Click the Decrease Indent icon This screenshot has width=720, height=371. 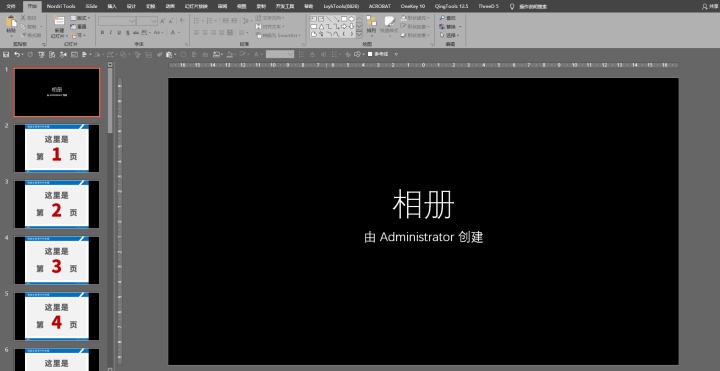[226, 20]
